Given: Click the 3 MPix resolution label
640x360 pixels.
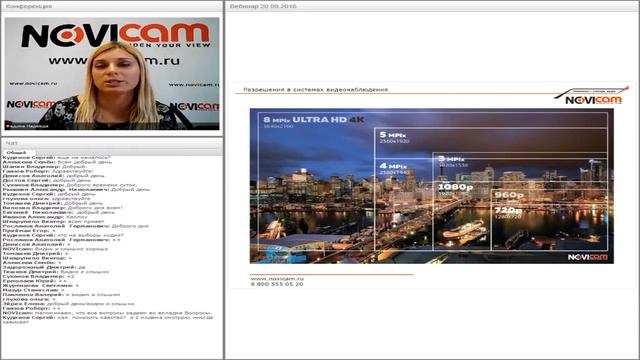Looking at the screenshot, I should (x=451, y=159).
